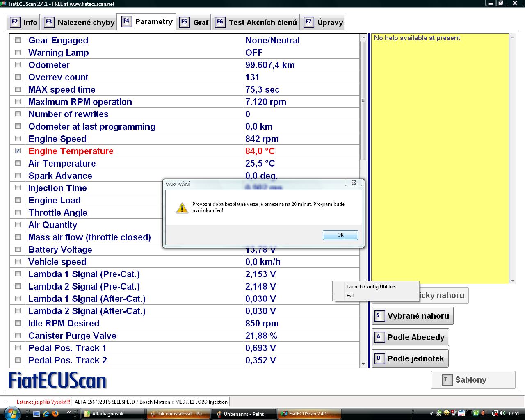Close the VAROVÁNÍ warning dialog
The image size is (525, 420).
point(354,183)
